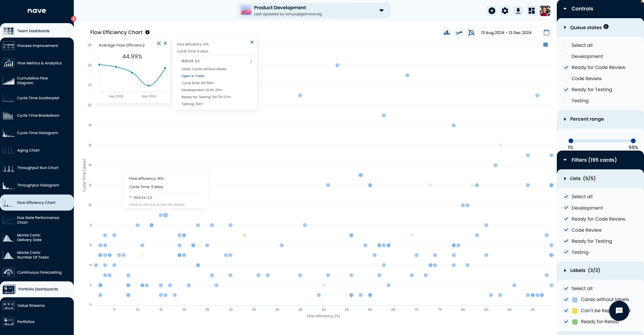This screenshot has width=644, height=335.
Task: Go to Aging Chart in sidebar
Action: coord(28,150)
